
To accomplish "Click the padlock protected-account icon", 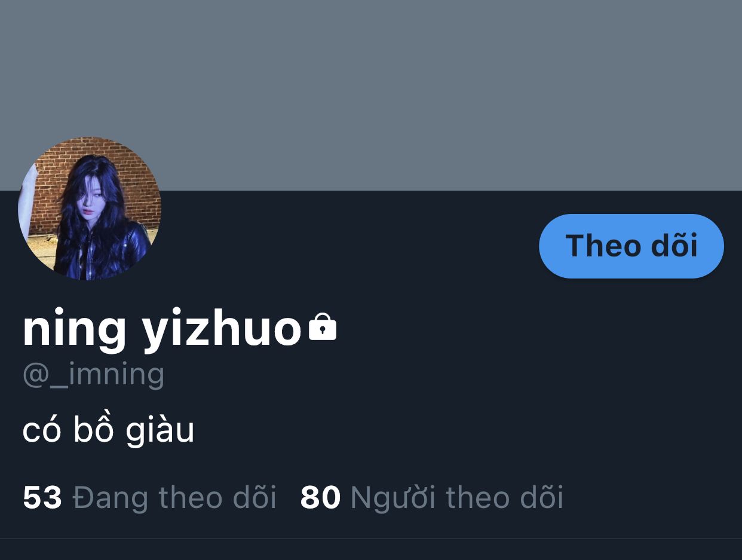I will 323,327.
